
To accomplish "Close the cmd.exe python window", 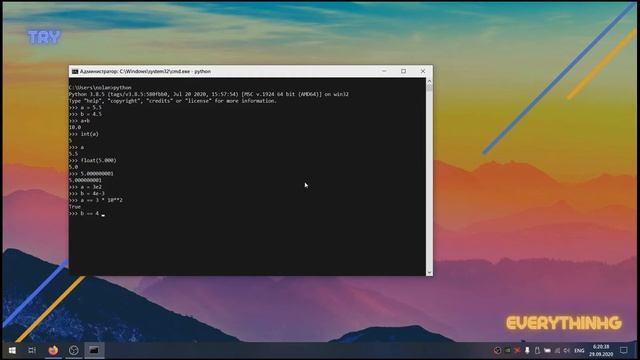I will coord(423,71).
